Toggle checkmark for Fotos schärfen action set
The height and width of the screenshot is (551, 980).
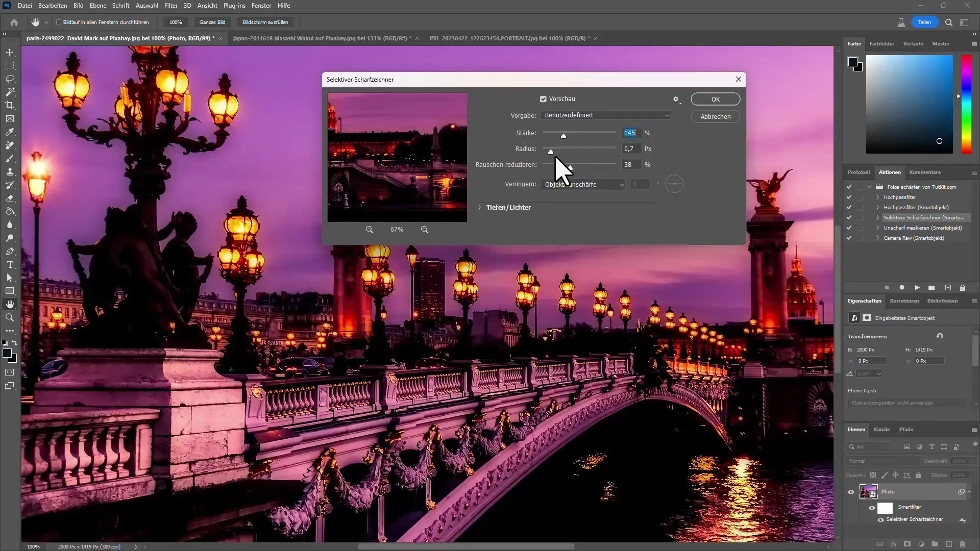coord(849,187)
